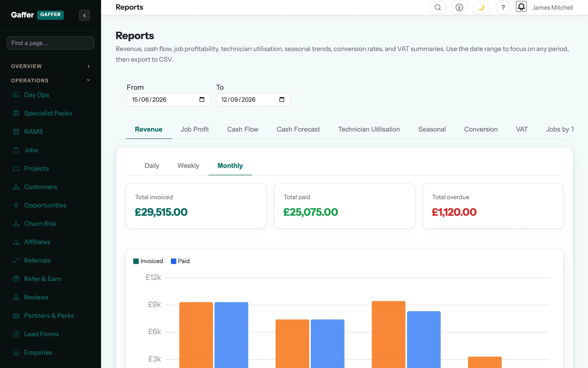Click the Enquiries inbox icon

[x=16, y=352]
